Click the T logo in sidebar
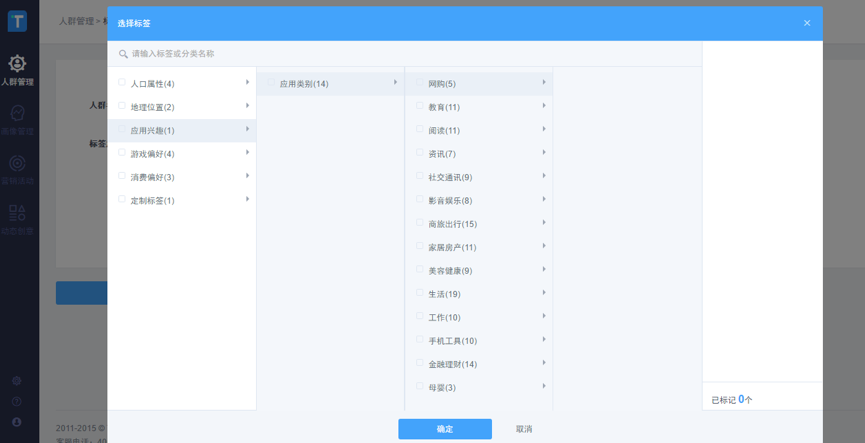This screenshot has width=865, height=443. (x=17, y=21)
